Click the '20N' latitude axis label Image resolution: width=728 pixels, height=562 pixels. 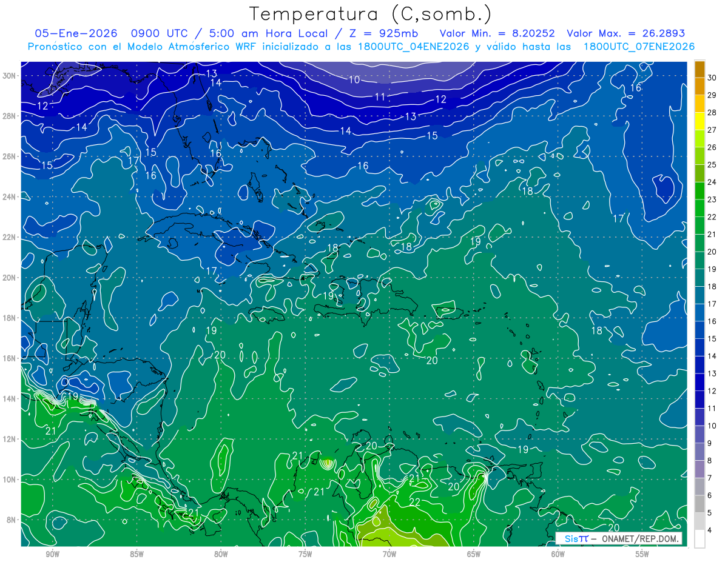[x=10, y=277]
